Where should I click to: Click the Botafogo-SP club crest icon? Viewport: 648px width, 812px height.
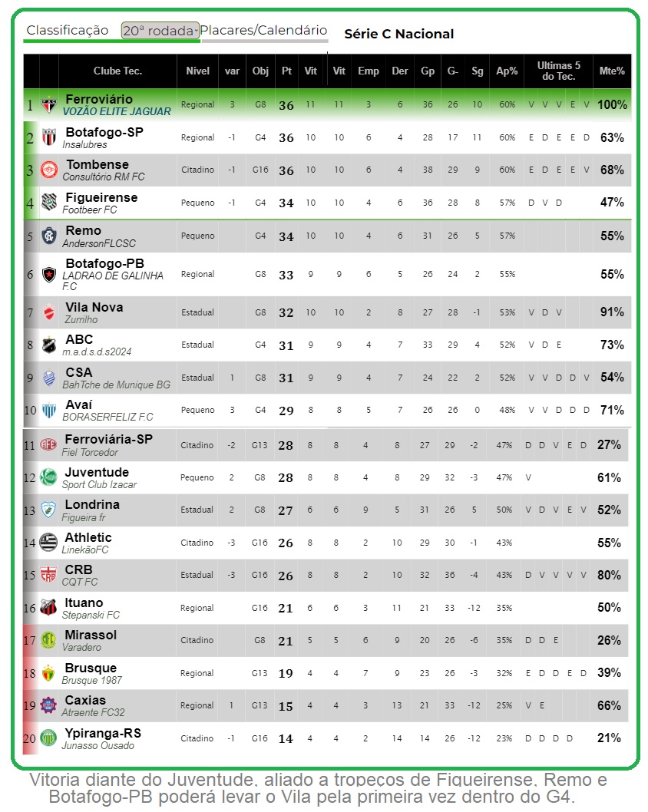pos(49,138)
